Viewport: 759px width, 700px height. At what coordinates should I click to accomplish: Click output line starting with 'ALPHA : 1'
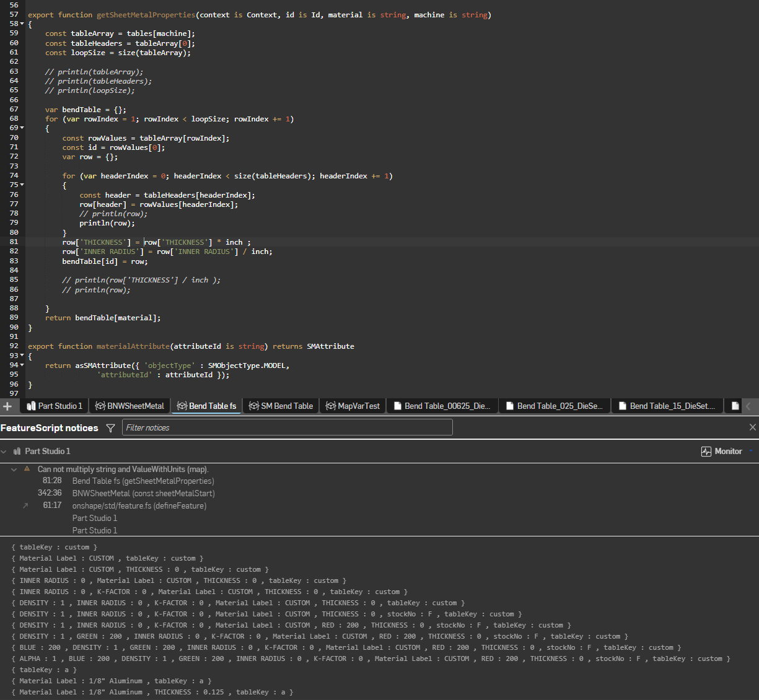[371, 658]
